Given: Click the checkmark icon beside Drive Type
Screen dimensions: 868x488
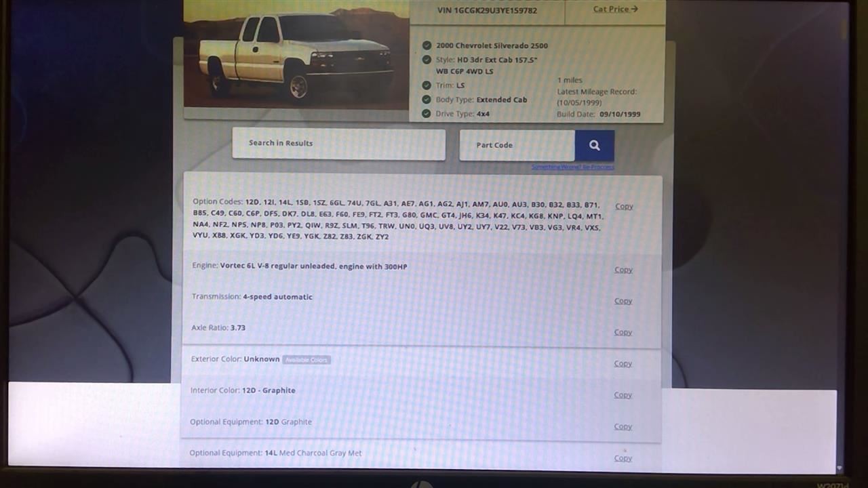Looking at the screenshot, I should (427, 114).
